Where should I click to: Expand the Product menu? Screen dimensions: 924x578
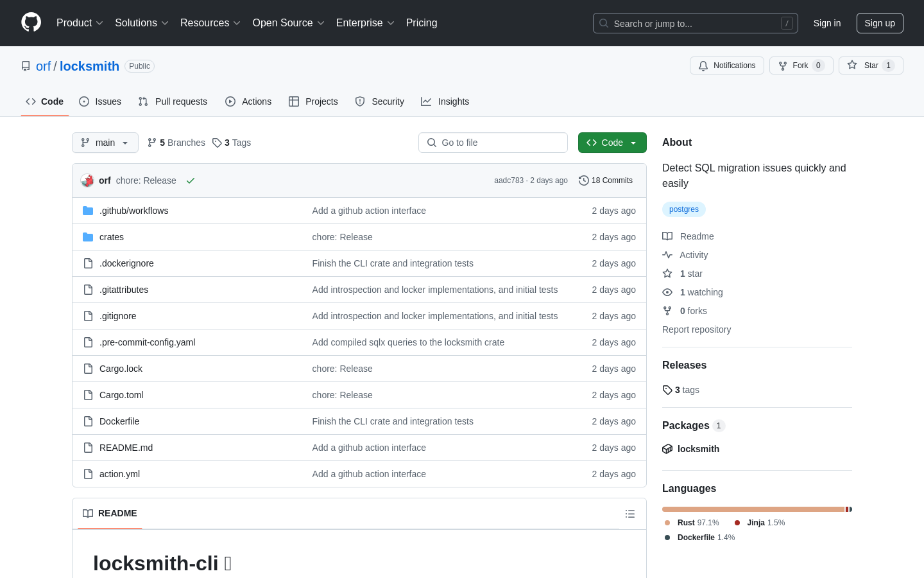(80, 22)
